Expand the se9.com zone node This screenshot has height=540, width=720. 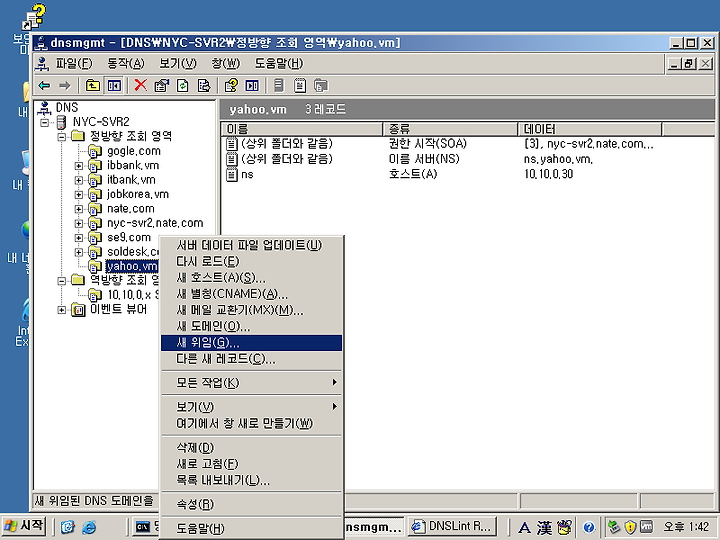(x=79, y=238)
